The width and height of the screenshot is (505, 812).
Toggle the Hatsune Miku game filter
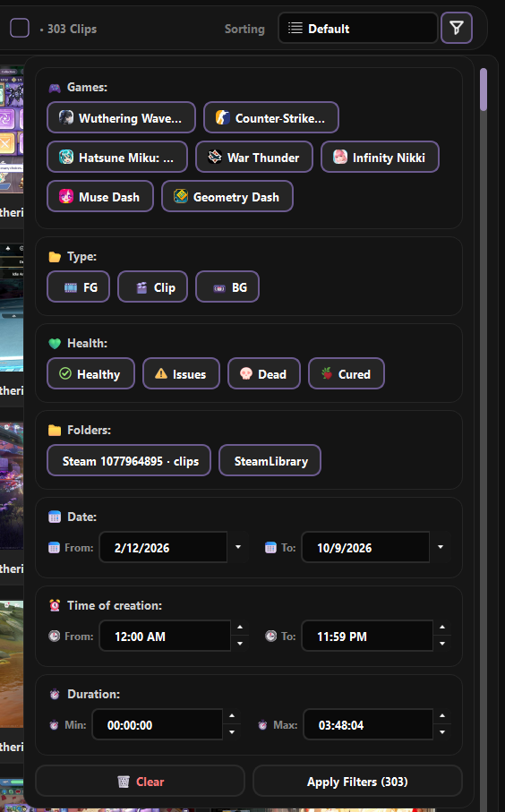[x=117, y=157]
